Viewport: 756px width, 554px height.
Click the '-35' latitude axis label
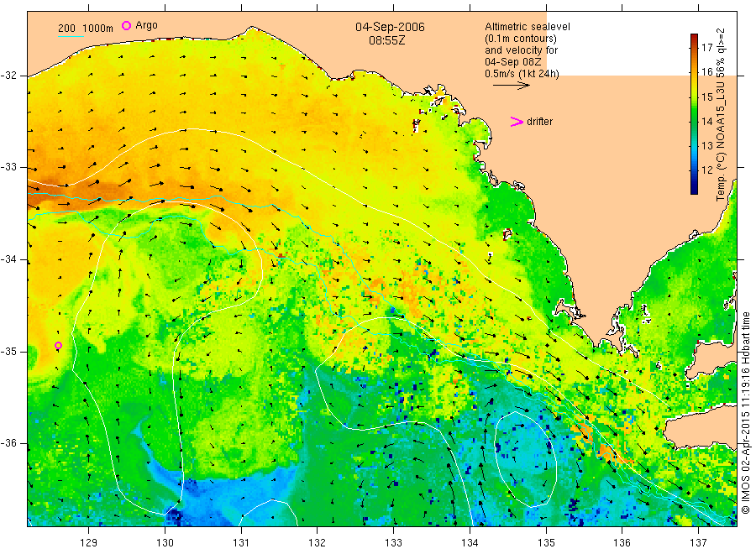[8, 352]
